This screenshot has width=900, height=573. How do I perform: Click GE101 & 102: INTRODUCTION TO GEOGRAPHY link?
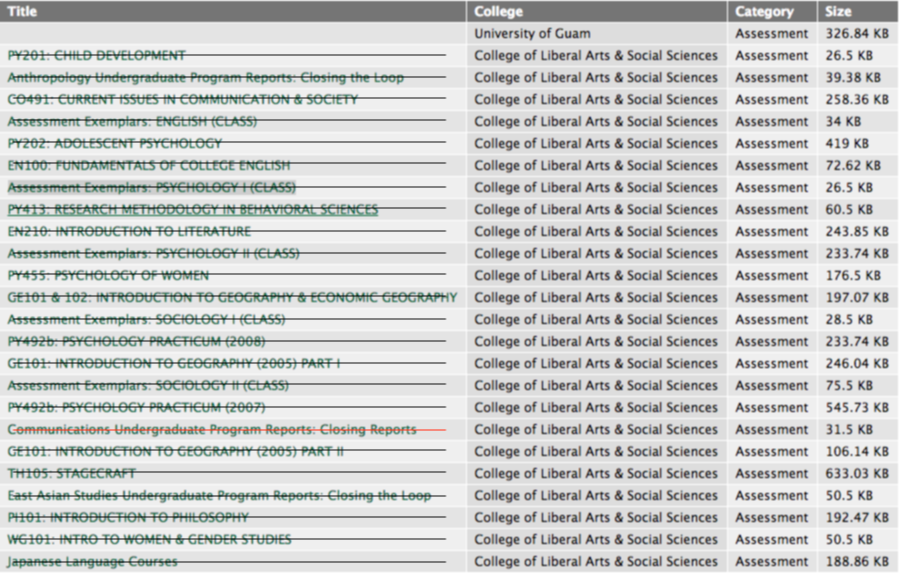(x=232, y=298)
